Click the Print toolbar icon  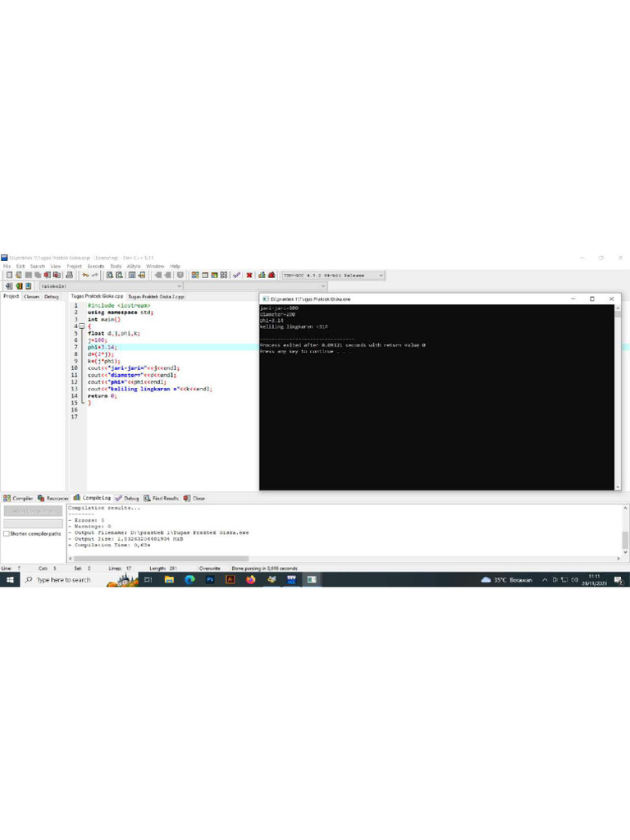(69, 275)
